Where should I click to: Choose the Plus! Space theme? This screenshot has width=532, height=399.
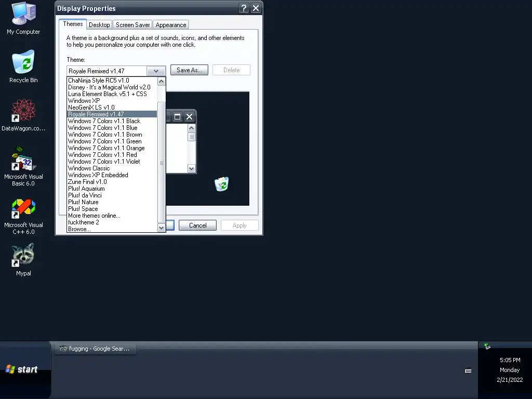coord(112,209)
